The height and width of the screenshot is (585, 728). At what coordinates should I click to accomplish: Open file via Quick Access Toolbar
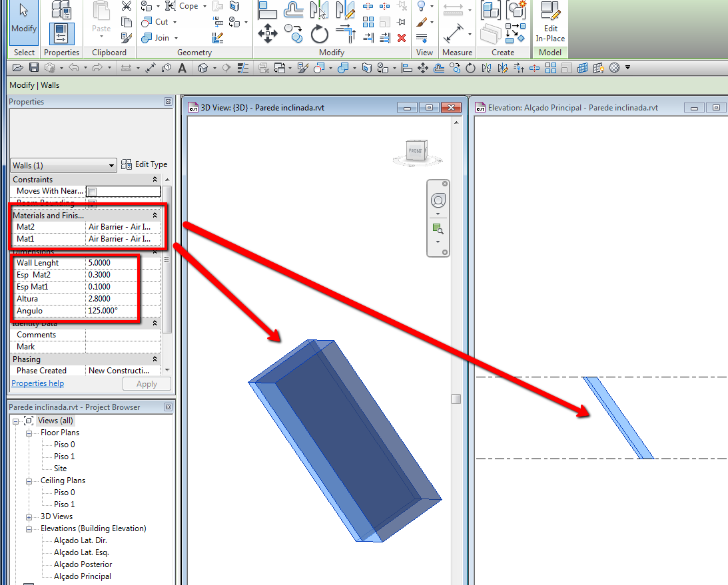(x=17, y=68)
